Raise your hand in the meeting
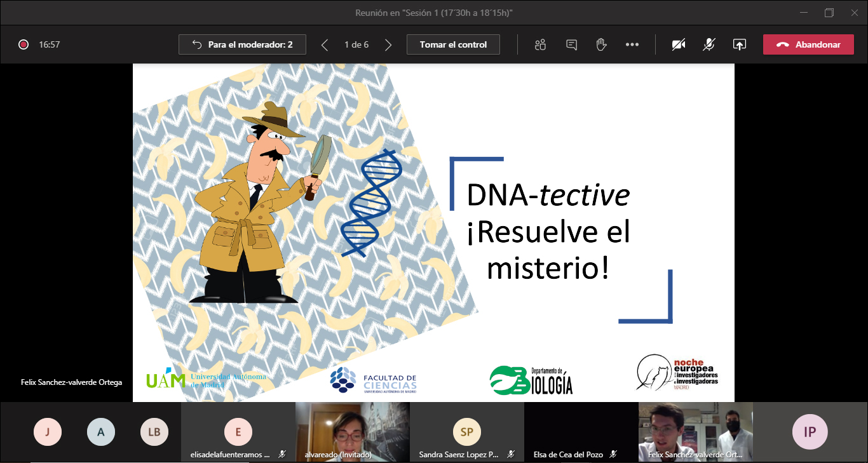Viewport: 868px width, 463px height. 601,44
